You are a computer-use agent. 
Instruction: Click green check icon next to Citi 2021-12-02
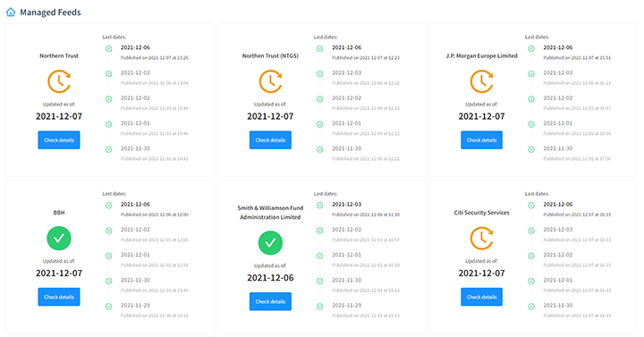(531, 256)
